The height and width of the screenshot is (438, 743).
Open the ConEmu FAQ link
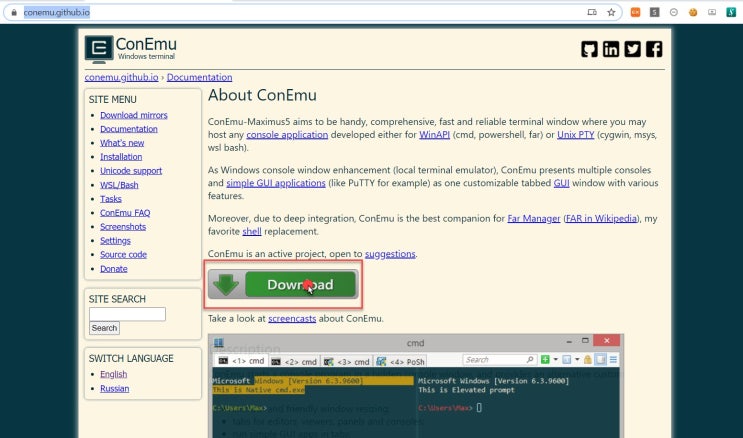click(x=125, y=213)
